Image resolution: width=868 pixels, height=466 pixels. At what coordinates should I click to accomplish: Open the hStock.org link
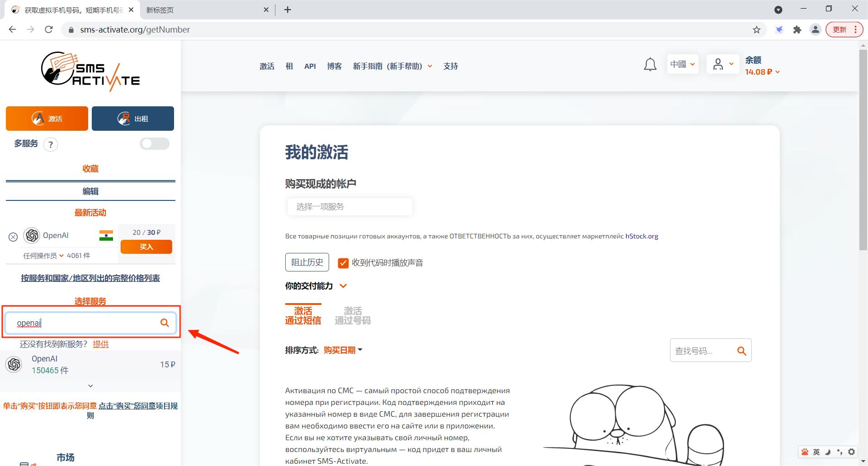pyautogui.click(x=642, y=236)
